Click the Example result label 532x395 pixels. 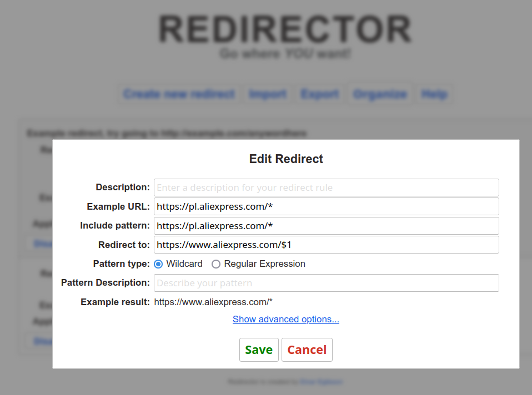point(115,302)
